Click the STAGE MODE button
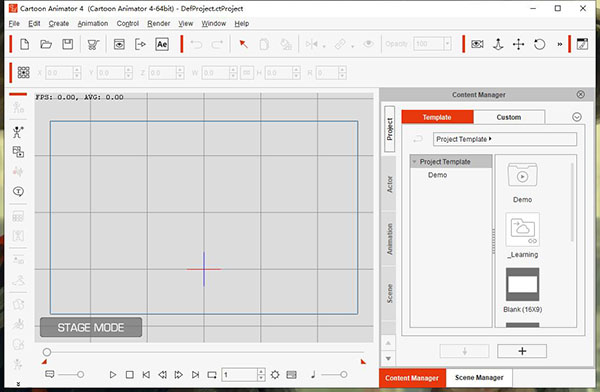This screenshot has width=600, height=392. coord(91,327)
